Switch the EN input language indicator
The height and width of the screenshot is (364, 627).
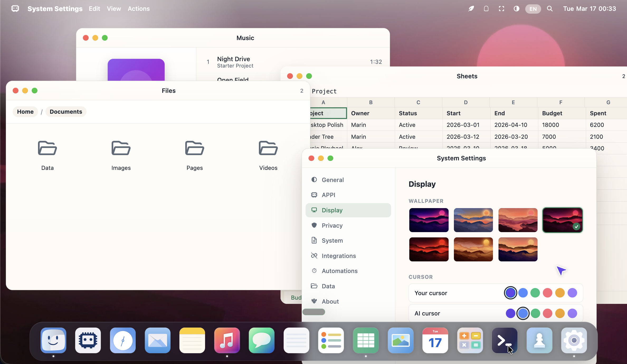tap(533, 9)
